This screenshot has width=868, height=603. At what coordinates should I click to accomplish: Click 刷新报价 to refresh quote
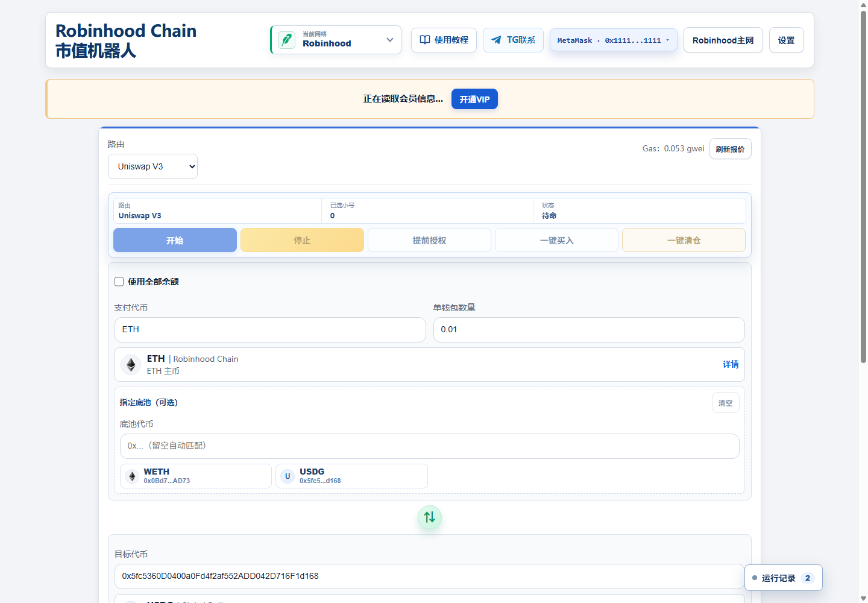point(730,149)
